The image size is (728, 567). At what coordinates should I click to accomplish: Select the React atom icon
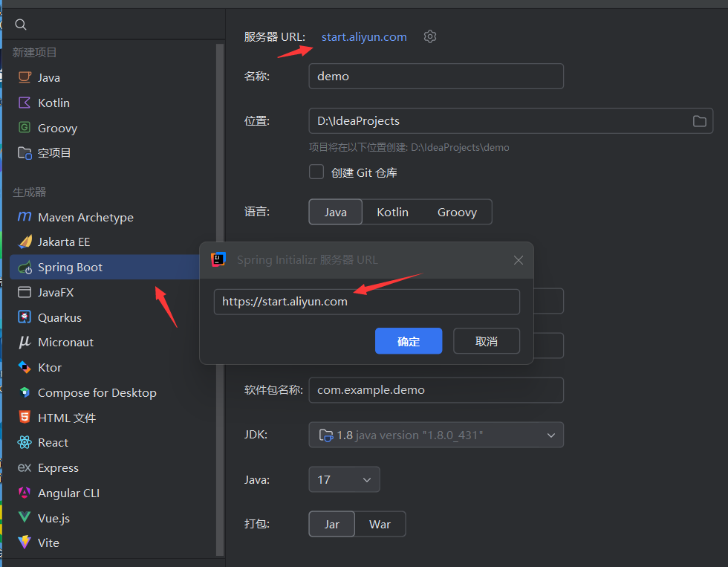click(x=25, y=443)
